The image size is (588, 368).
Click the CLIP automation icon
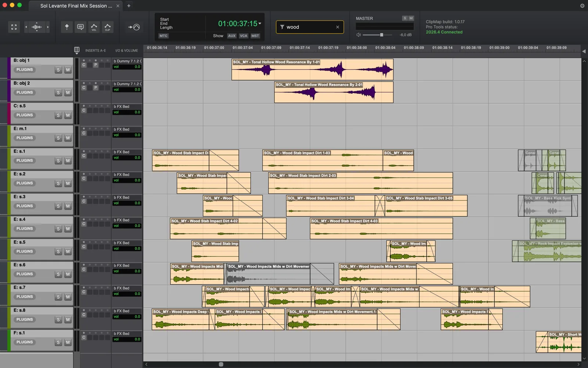tap(108, 27)
